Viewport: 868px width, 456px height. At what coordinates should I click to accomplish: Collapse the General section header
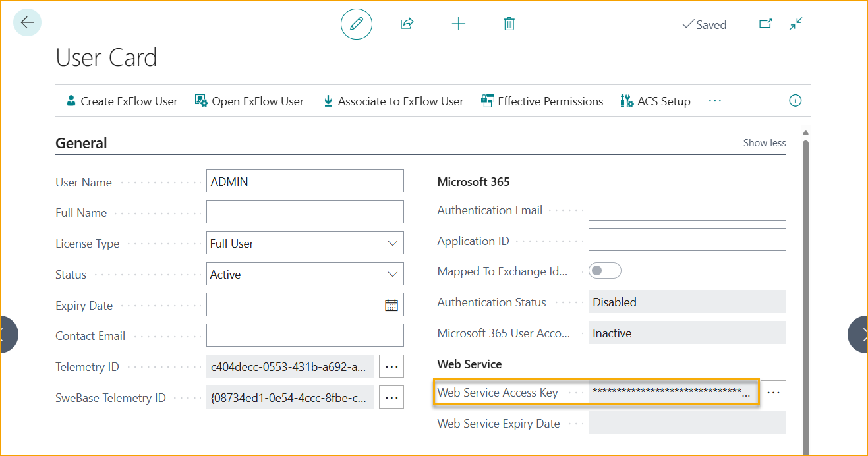pyautogui.click(x=81, y=143)
